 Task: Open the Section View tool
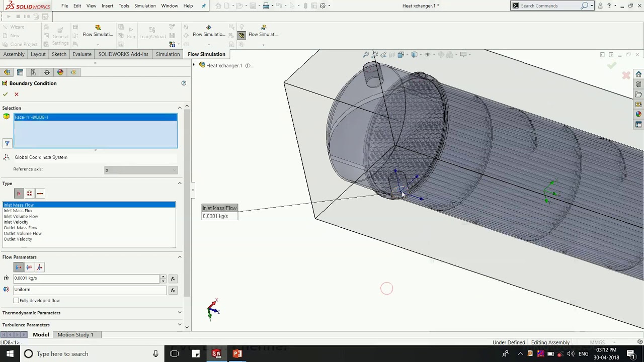[392, 55]
